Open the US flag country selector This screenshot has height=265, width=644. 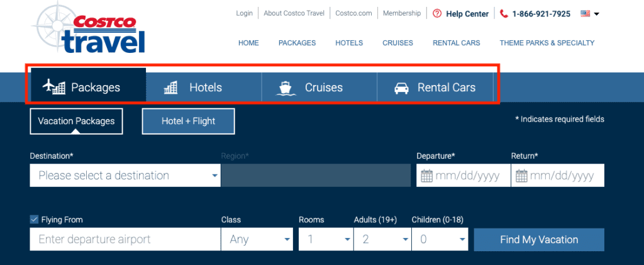point(589,13)
